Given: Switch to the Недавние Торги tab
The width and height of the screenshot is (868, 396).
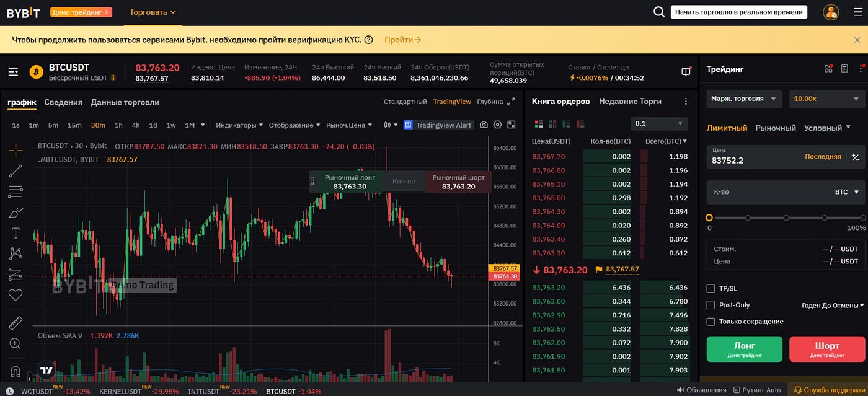Looking at the screenshot, I should click(630, 101).
